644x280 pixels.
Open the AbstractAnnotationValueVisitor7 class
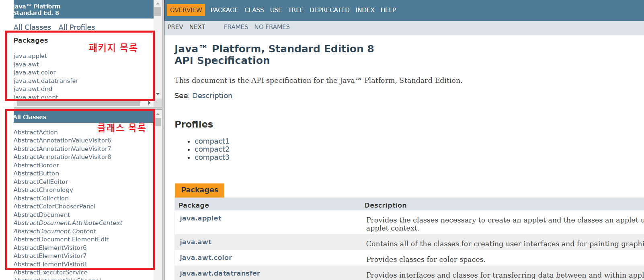point(62,149)
